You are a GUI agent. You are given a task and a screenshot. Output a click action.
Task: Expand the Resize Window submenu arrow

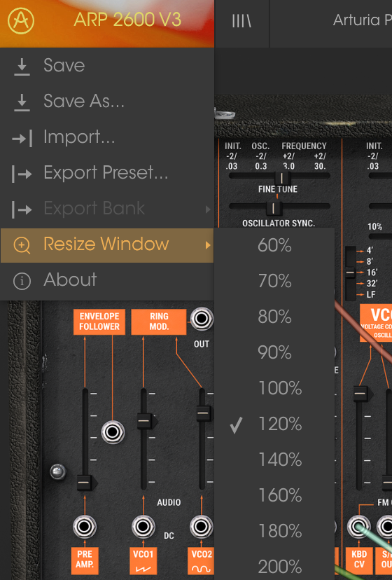(208, 245)
